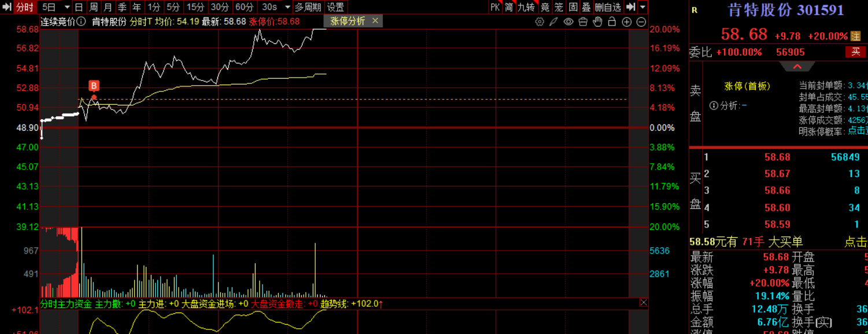Select the hand pan tool icon
The image size is (868, 334).
597,22
